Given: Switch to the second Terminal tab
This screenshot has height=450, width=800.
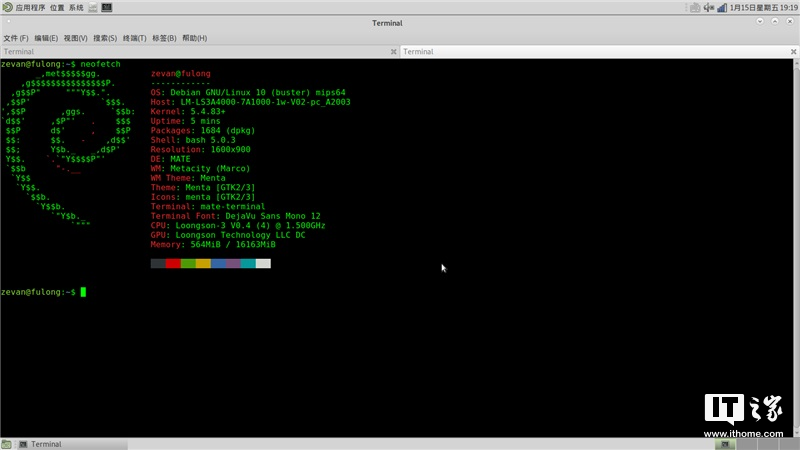Looking at the screenshot, I should [594, 52].
